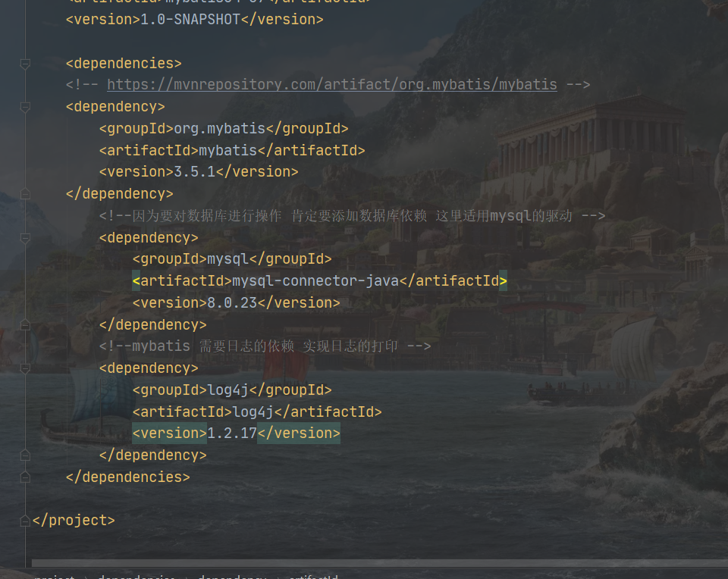This screenshot has width=728, height=579.
Task: Click fold marker at log4j </dependency> closing tag
Action: tap(26, 455)
